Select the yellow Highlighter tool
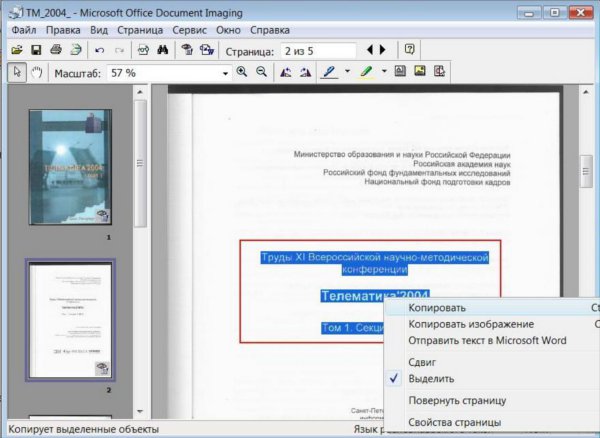The height and width of the screenshot is (438, 600). tap(367, 72)
